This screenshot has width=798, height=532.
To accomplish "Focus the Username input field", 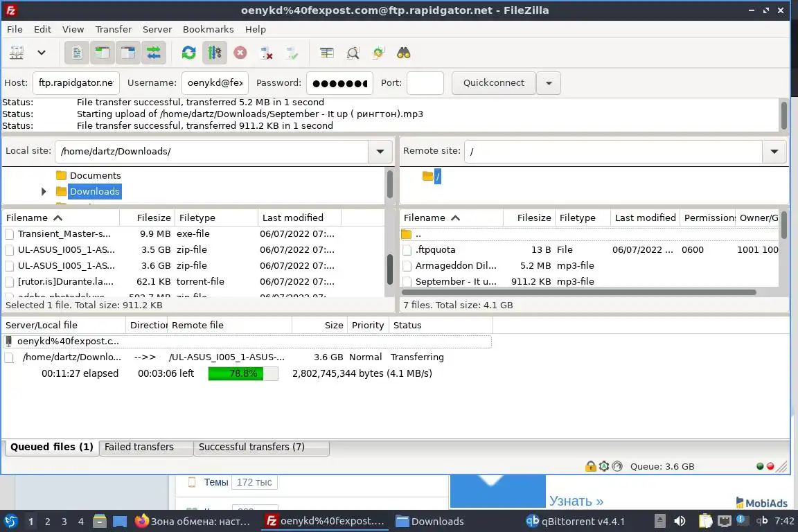I will pyautogui.click(x=215, y=83).
